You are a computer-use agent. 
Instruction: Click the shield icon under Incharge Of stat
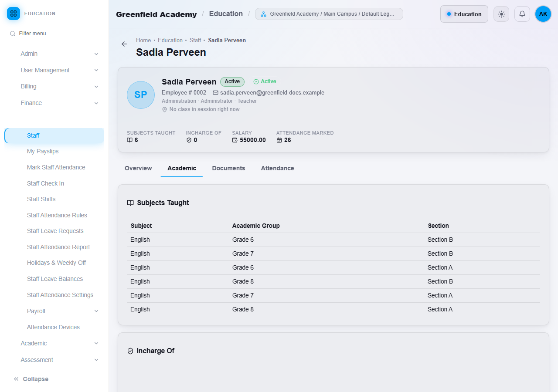(x=189, y=140)
